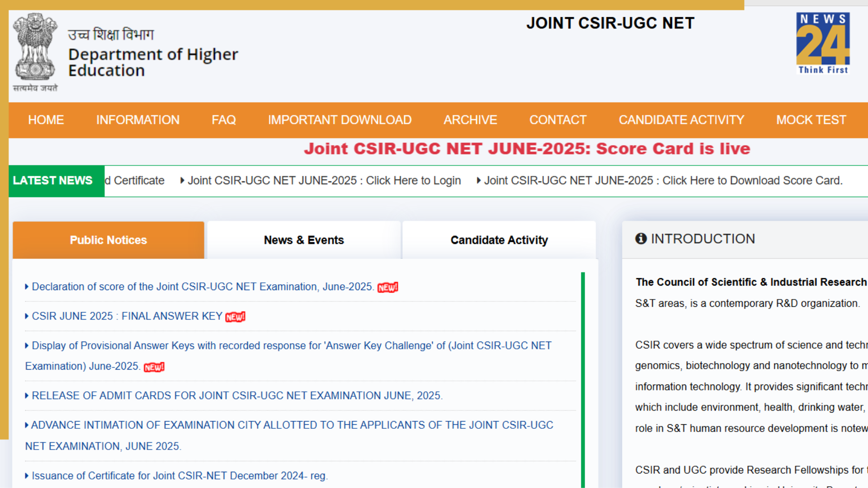Open the Candidate Activity navigation menu
Image resolution: width=868 pixels, height=488 pixels.
681,120
